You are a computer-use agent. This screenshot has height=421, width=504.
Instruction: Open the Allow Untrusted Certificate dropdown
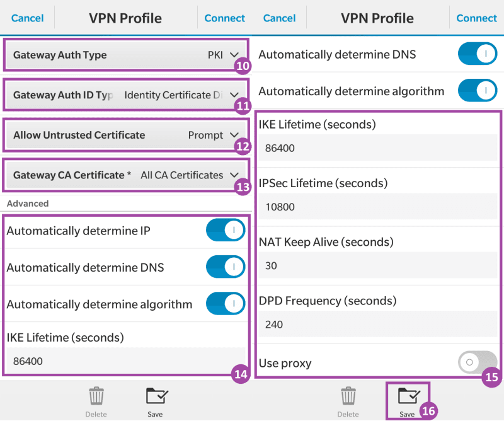point(126,135)
